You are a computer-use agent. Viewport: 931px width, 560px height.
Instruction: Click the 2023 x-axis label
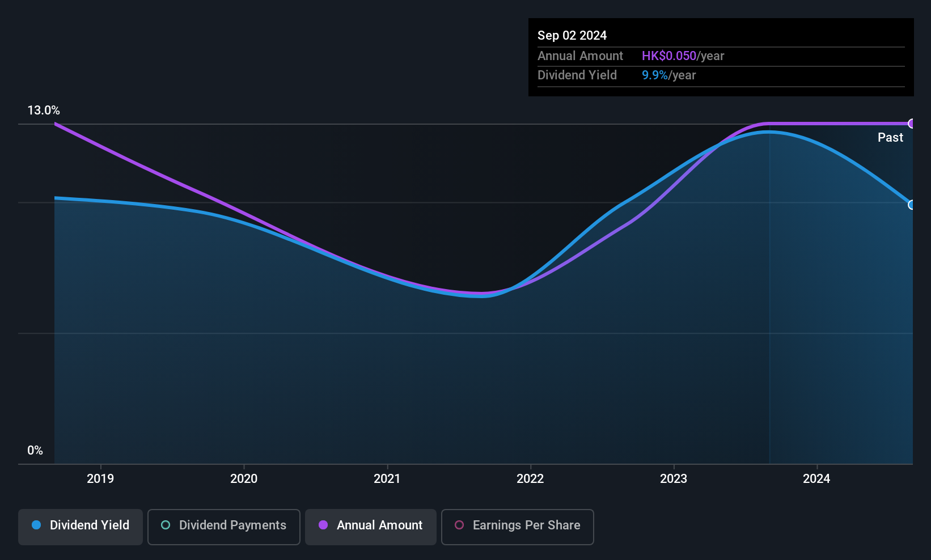tap(674, 478)
